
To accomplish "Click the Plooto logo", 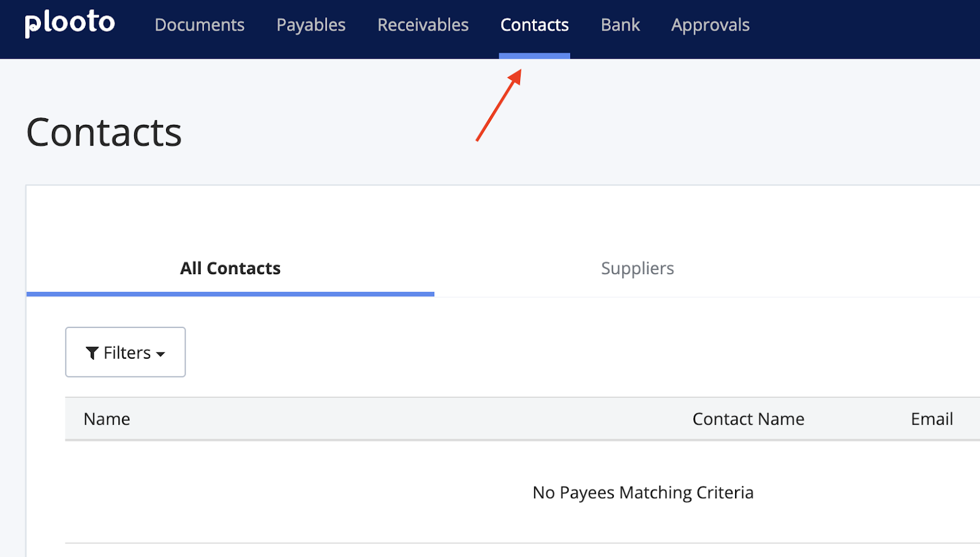I will point(70,24).
